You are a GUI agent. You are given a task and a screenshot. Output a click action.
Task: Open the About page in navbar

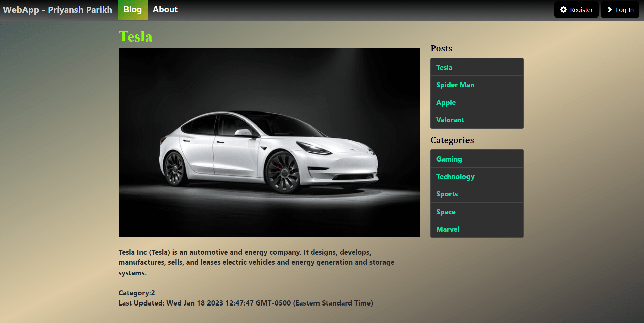(165, 10)
